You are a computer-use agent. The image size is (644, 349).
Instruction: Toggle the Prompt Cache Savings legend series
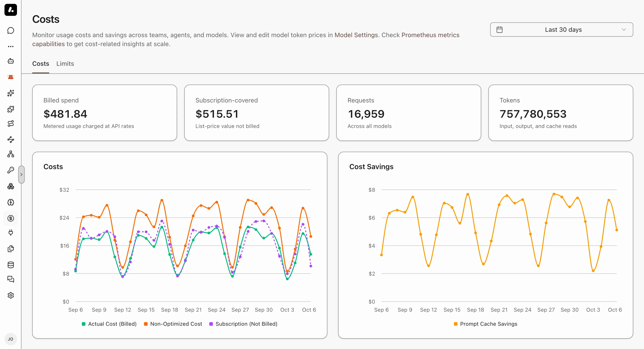pos(485,324)
